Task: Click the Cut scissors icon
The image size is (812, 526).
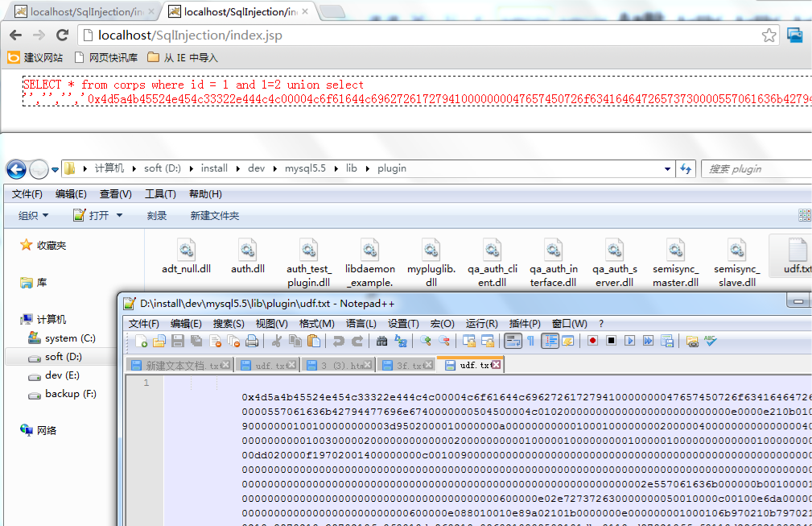Action: (277, 342)
